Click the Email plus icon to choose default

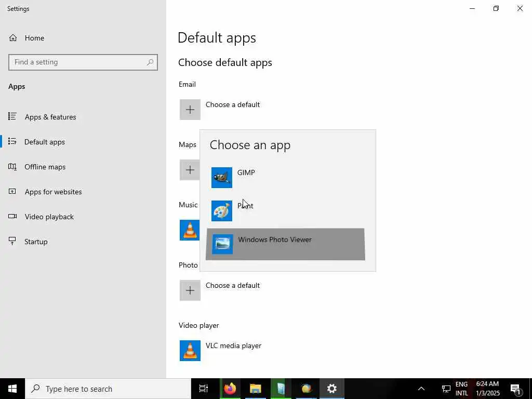190,110
